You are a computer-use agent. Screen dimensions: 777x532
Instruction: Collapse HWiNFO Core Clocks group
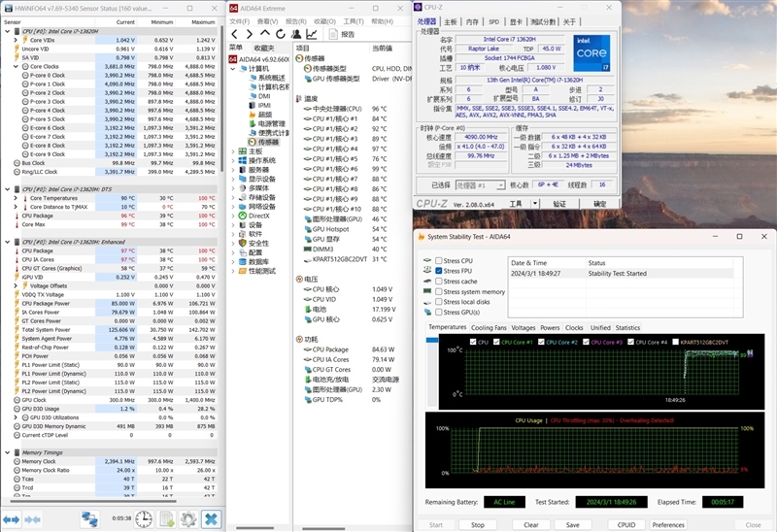pyautogui.click(x=16, y=66)
